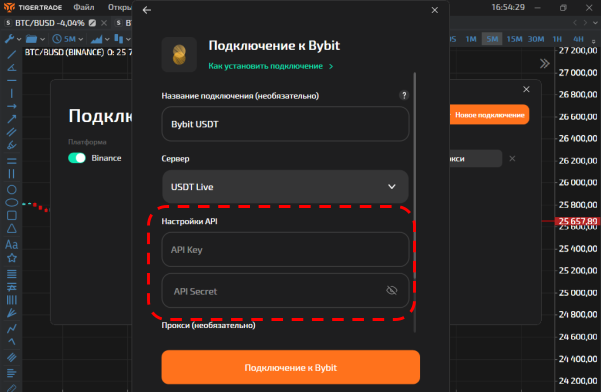Select the single horizontal line tool
Image resolution: width=601 pixels, height=392 pixels.
(x=11, y=80)
